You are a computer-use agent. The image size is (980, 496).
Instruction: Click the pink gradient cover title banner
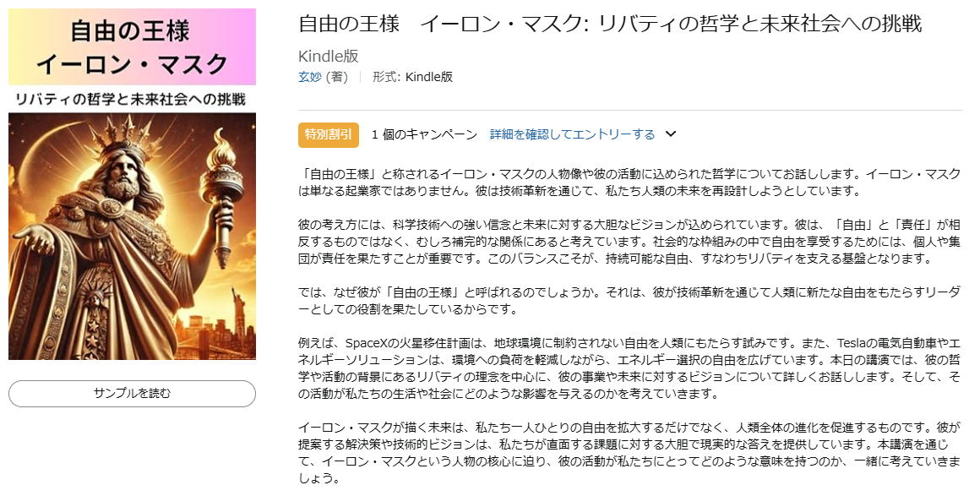132,47
